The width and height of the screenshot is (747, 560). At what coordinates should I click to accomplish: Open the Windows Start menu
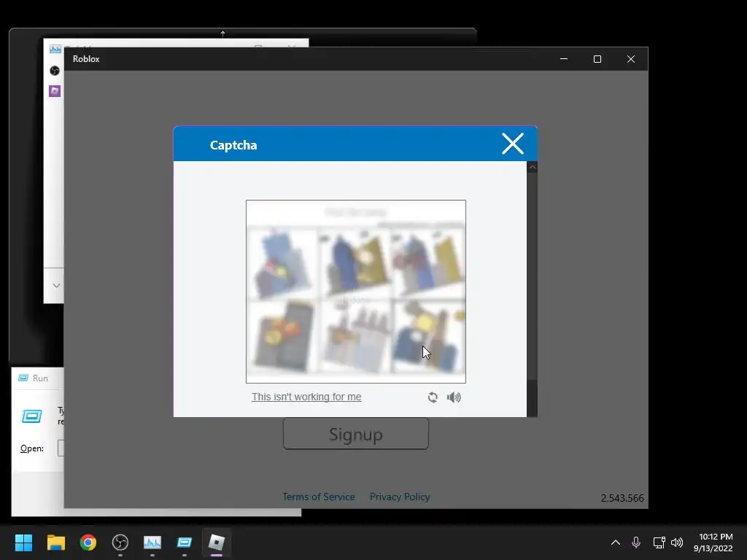[x=23, y=542]
